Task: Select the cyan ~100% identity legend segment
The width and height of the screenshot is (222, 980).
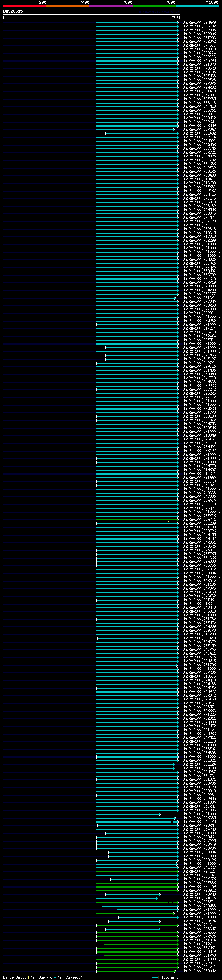Action: pos(197,6)
